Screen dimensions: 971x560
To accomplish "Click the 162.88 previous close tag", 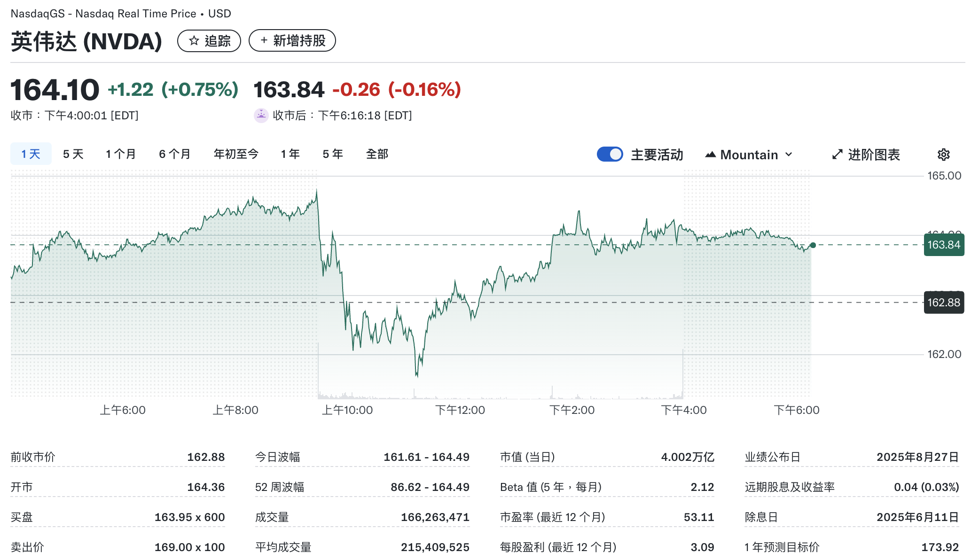I will click(944, 302).
